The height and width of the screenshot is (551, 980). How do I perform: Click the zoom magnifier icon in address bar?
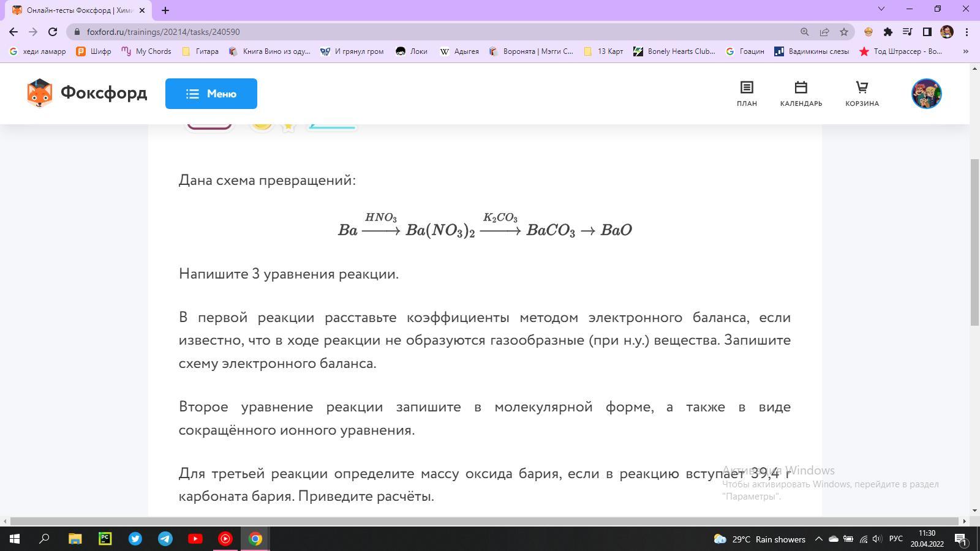[804, 32]
